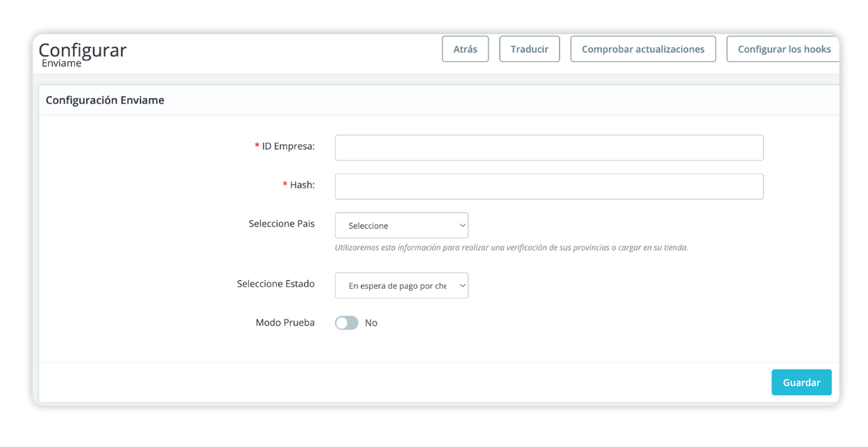The width and height of the screenshot is (868, 447).
Task: Open the Seleccione Estado dropdown
Action: [x=401, y=285]
